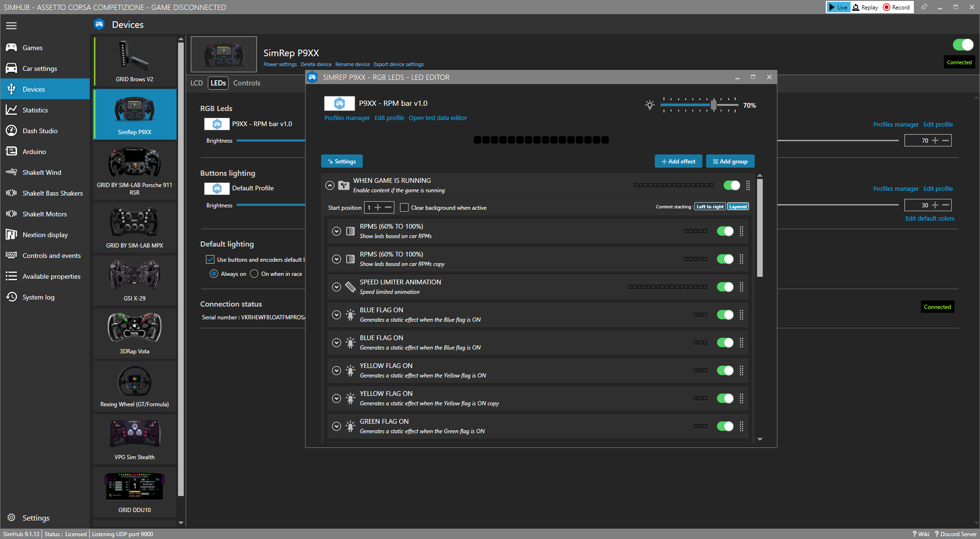The width and height of the screenshot is (980, 539).
Task: Click the Live button in title bar
Action: [x=838, y=7]
